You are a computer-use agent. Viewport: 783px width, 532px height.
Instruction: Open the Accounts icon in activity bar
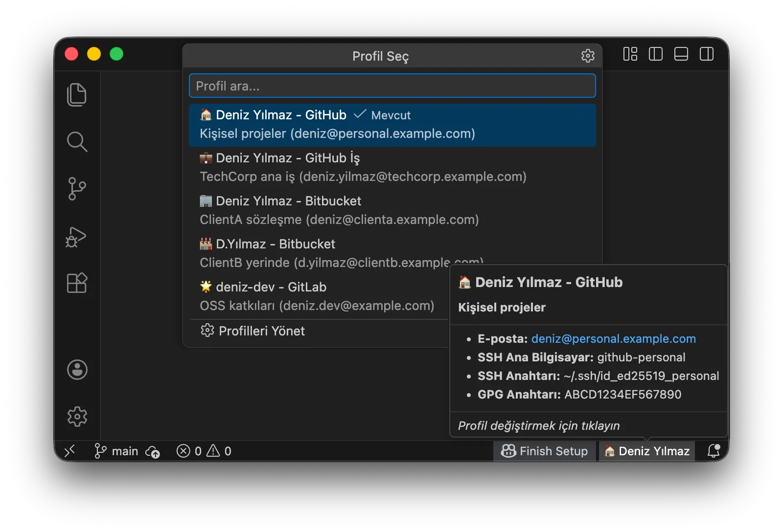click(x=77, y=370)
